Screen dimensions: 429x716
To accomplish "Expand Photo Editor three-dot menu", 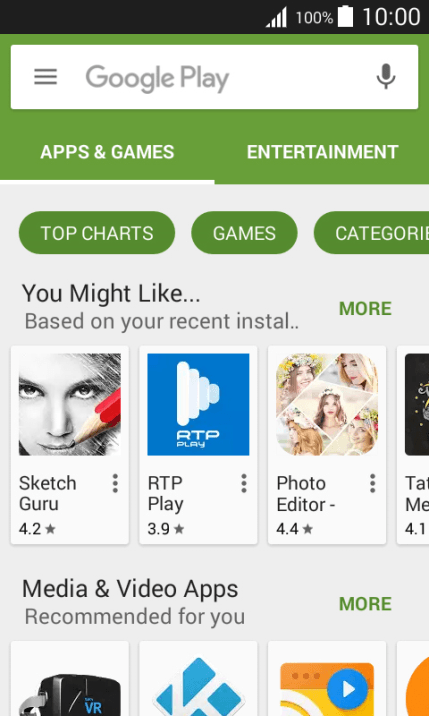I will tap(373, 483).
